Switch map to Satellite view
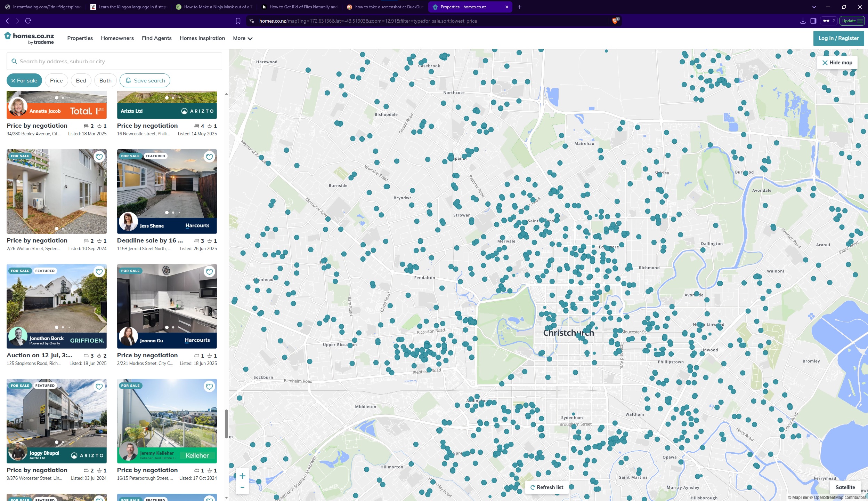This screenshot has width=868, height=501. [x=845, y=487]
